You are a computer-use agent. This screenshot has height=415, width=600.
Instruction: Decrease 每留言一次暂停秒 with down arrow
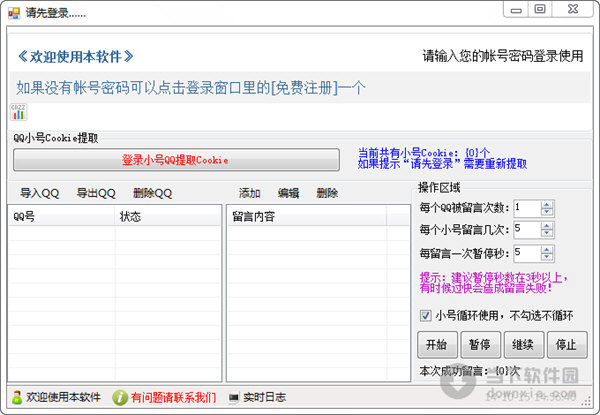547,257
